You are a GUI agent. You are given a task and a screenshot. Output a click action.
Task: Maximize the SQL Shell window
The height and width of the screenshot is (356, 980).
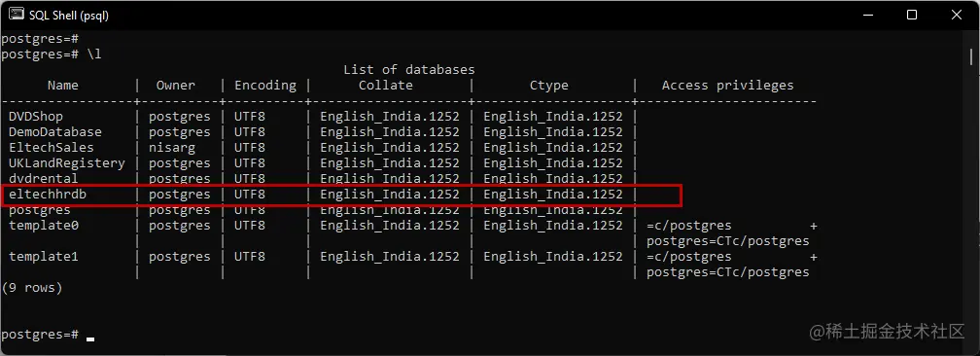coord(912,15)
